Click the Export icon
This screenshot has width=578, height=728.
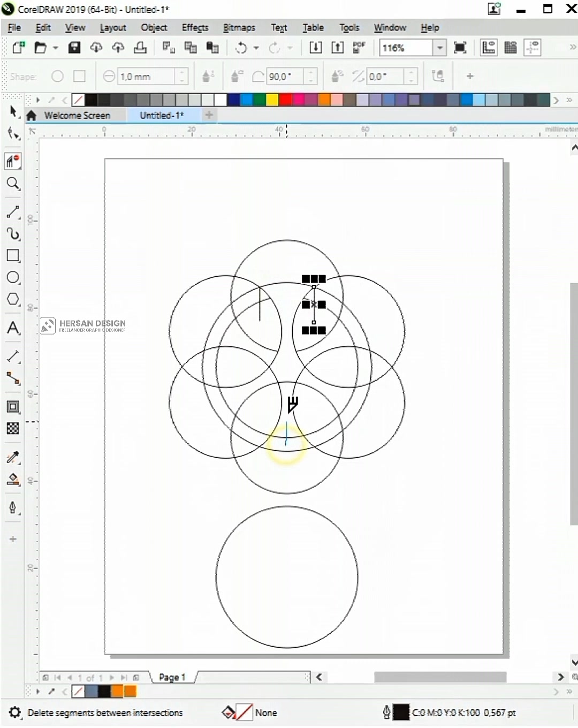point(337,48)
